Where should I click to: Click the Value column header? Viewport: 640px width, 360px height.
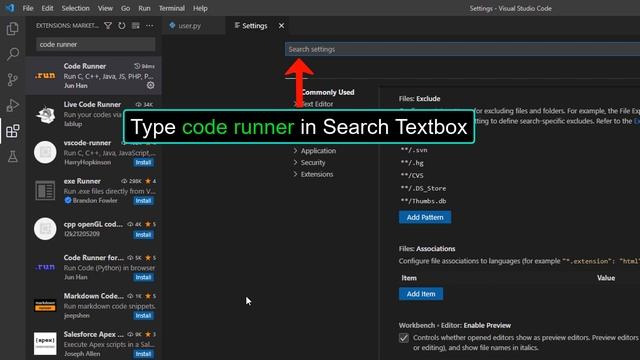click(606, 278)
